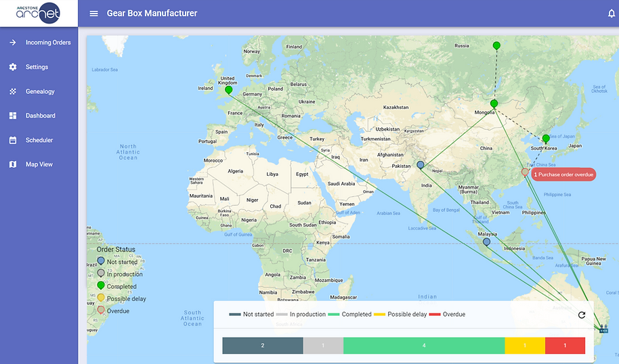Click the Kazakhstan label on map
619x364 pixels.
(x=396, y=108)
